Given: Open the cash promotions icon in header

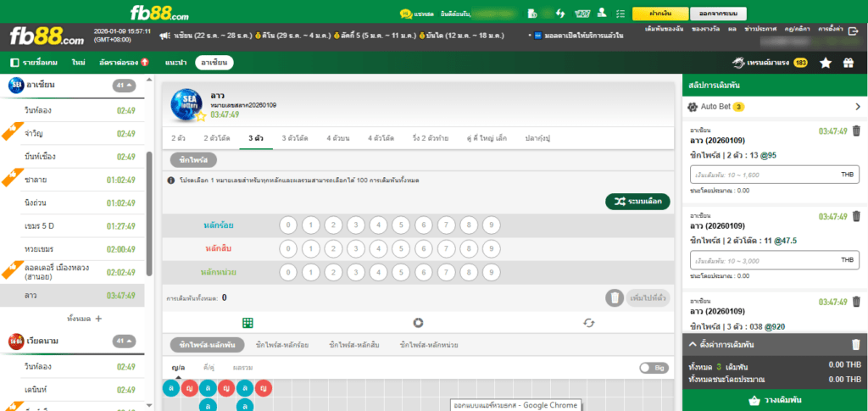Looking at the screenshot, I should tap(581, 13).
